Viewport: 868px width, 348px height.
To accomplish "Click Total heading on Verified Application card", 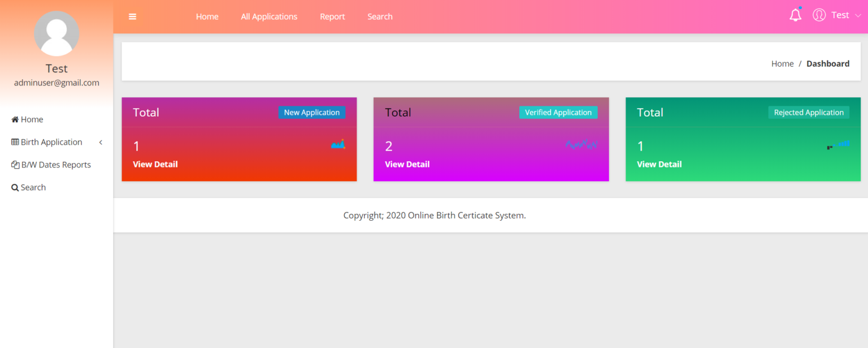I will [398, 112].
